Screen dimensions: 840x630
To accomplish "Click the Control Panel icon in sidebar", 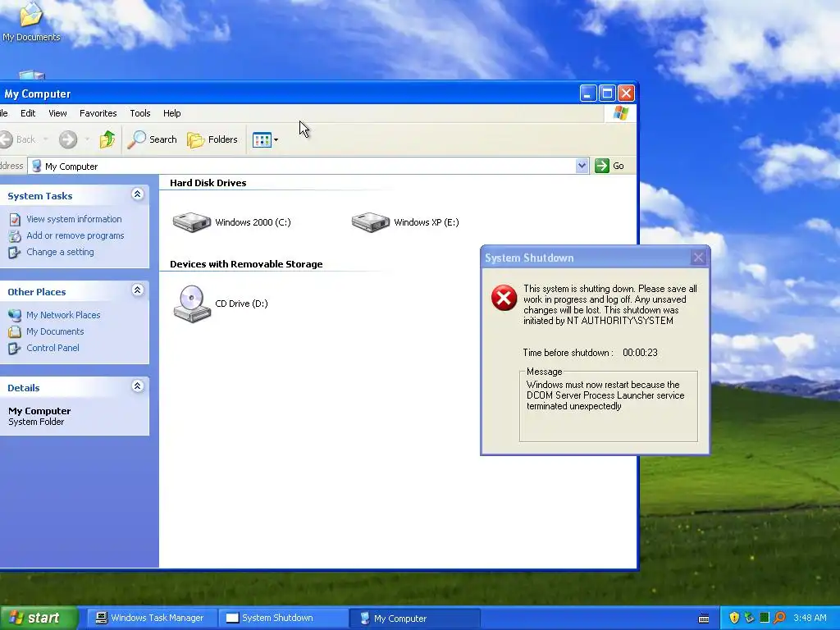I will pos(15,348).
